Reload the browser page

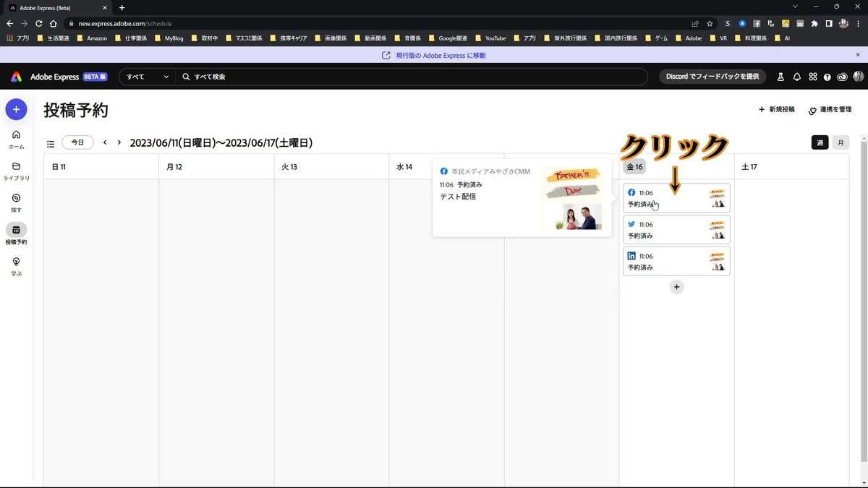38,23
